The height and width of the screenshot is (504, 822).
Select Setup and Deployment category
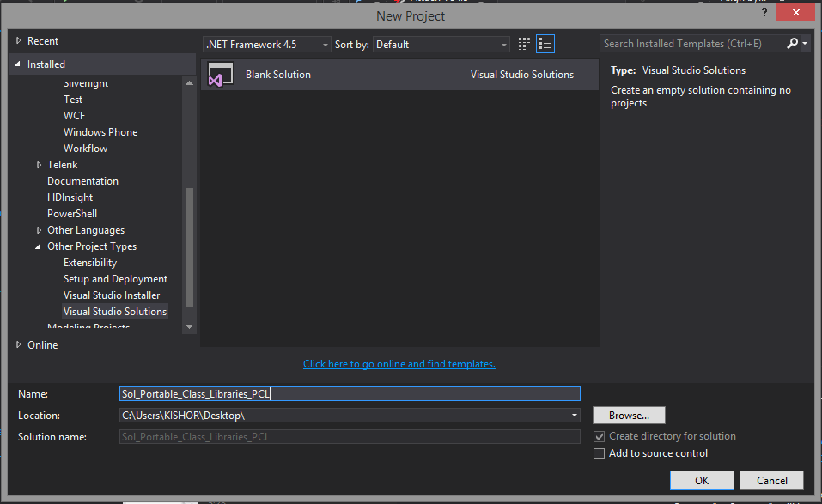coord(115,279)
